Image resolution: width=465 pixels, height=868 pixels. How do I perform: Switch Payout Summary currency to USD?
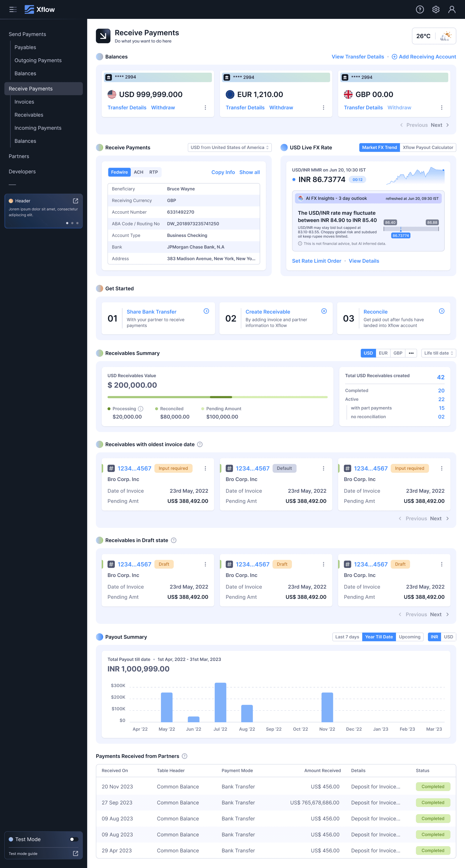click(x=448, y=637)
